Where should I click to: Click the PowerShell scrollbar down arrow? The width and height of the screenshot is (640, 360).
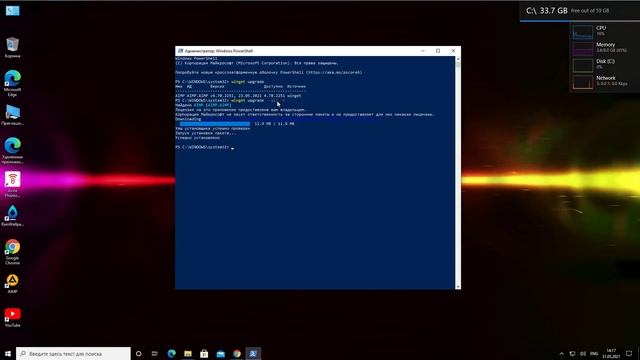(458, 287)
